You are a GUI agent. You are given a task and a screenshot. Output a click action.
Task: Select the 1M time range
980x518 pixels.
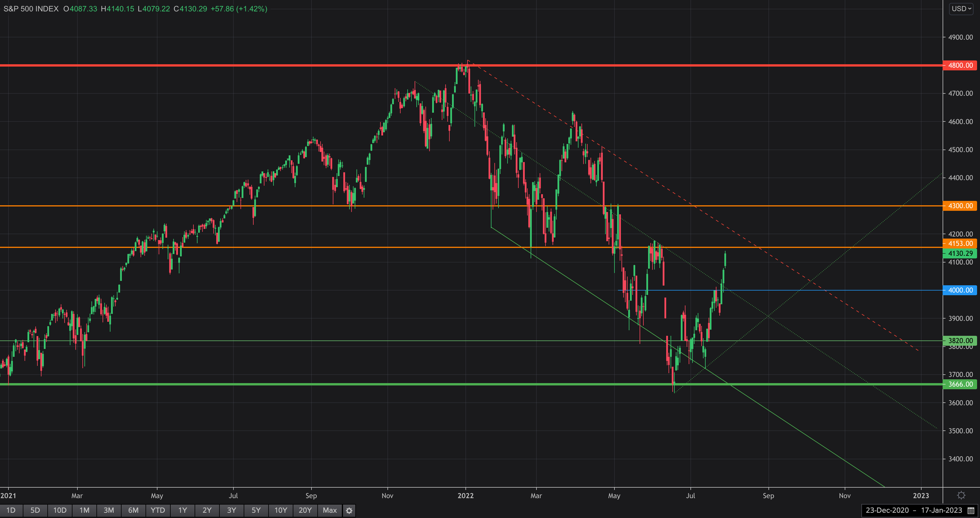point(84,510)
